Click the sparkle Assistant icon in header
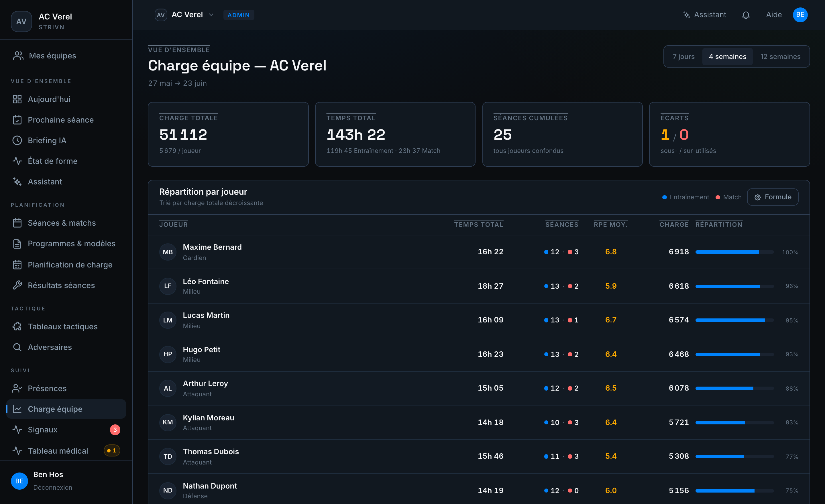 (x=686, y=15)
